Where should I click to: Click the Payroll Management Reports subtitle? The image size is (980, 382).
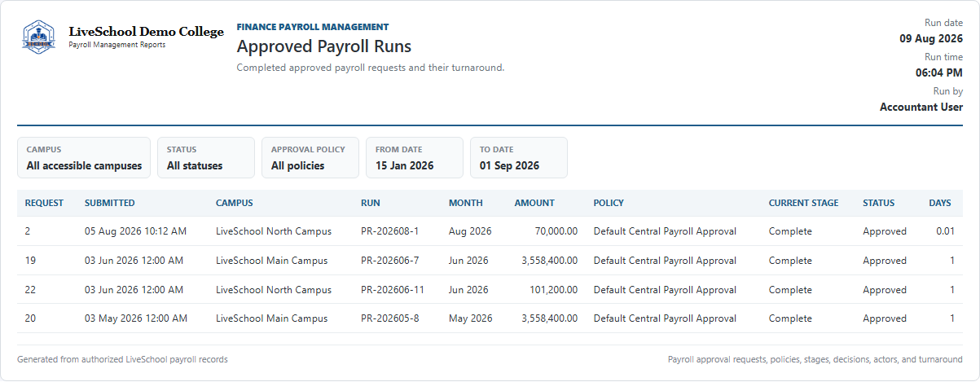point(117,45)
